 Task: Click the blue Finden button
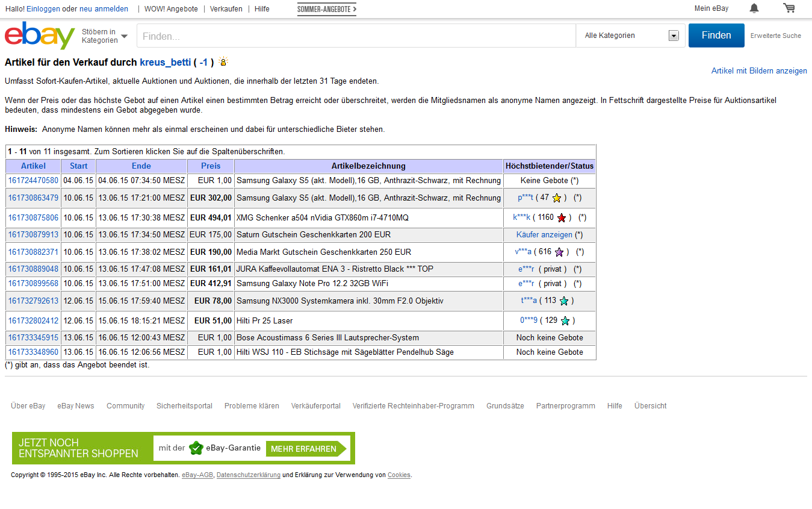point(716,36)
